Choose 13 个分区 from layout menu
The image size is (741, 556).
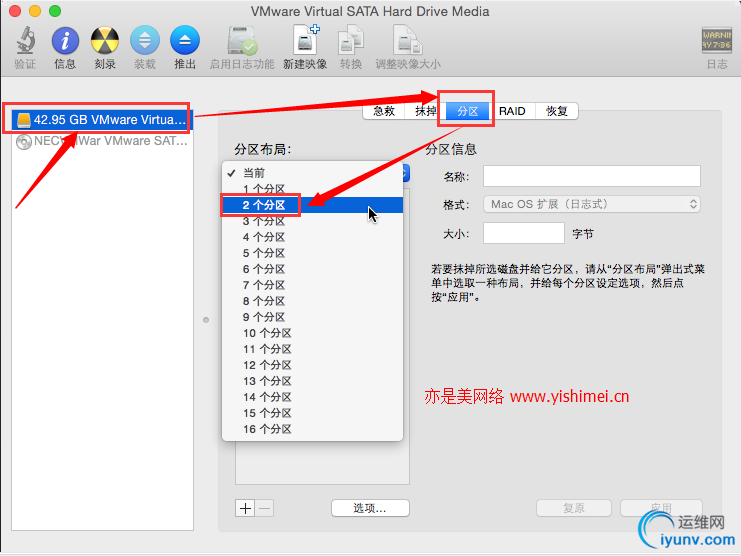click(x=312, y=381)
